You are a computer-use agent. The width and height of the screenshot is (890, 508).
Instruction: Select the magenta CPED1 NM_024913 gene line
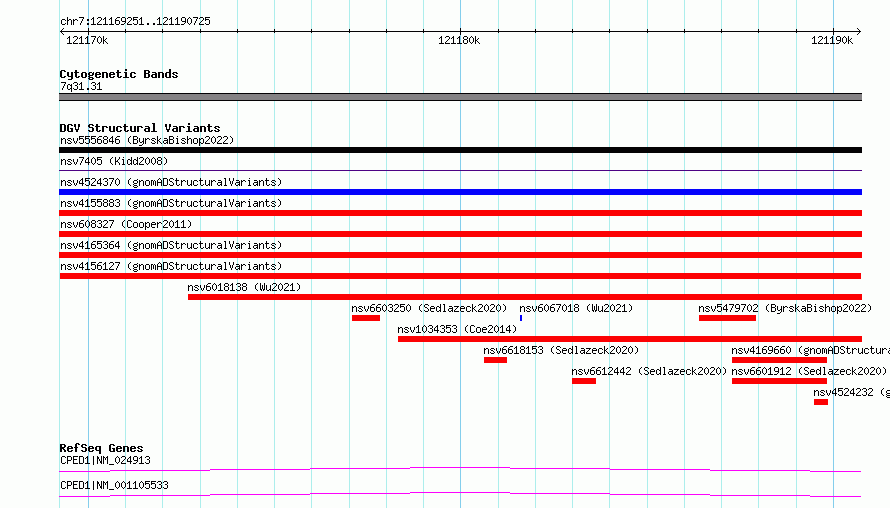point(460,469)
